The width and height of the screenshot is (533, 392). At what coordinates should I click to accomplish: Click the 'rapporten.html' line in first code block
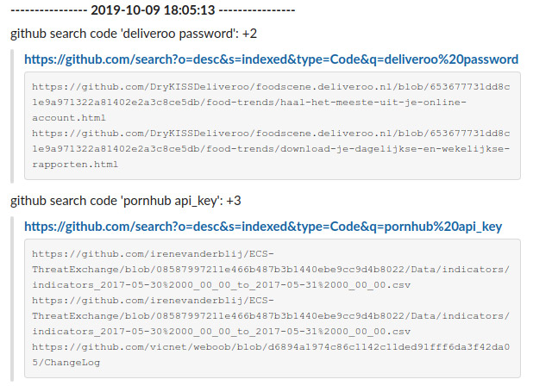point(75,165)
